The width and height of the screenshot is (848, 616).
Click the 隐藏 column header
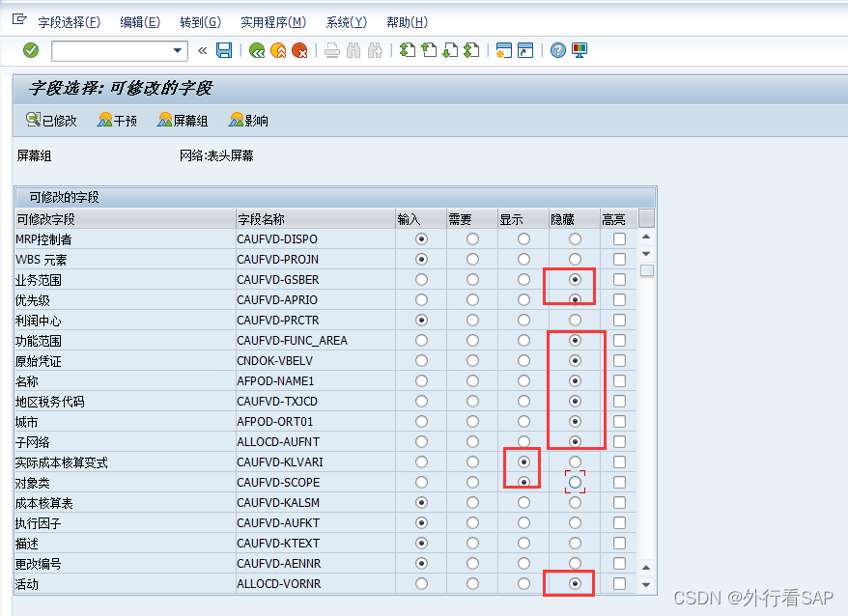coord(575,219)
